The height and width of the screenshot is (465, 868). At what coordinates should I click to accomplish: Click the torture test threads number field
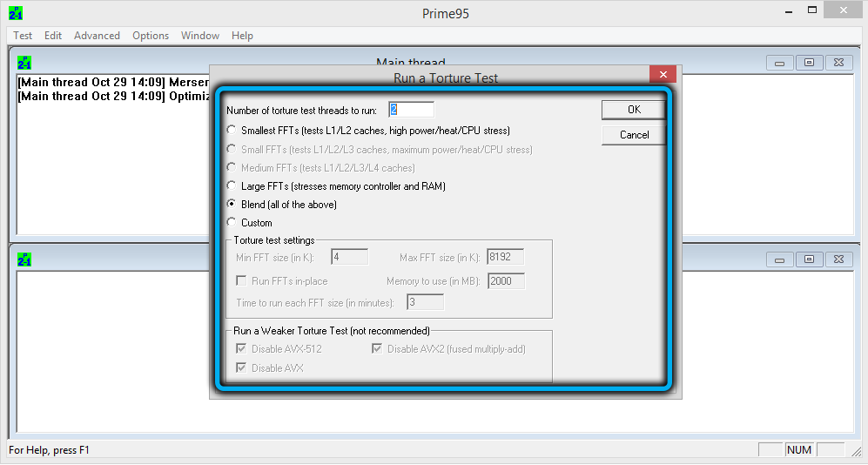pyautogui.click(x=411, y=110)
